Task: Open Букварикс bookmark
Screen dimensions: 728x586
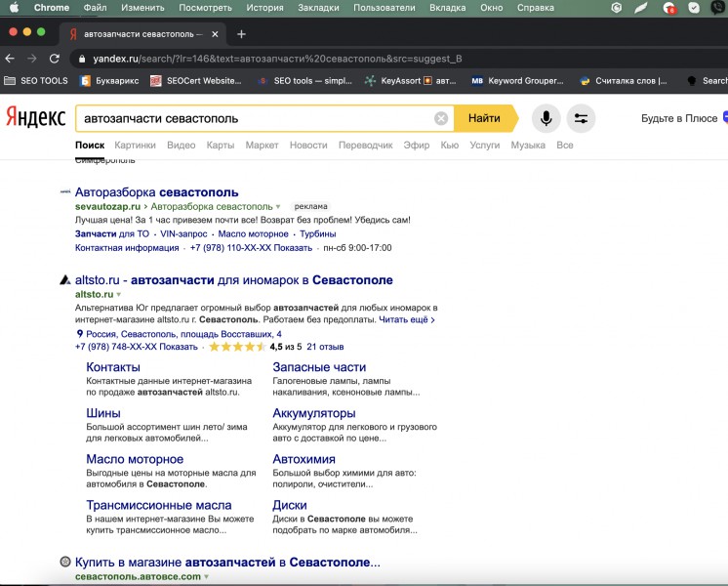Action: [109, 80]
